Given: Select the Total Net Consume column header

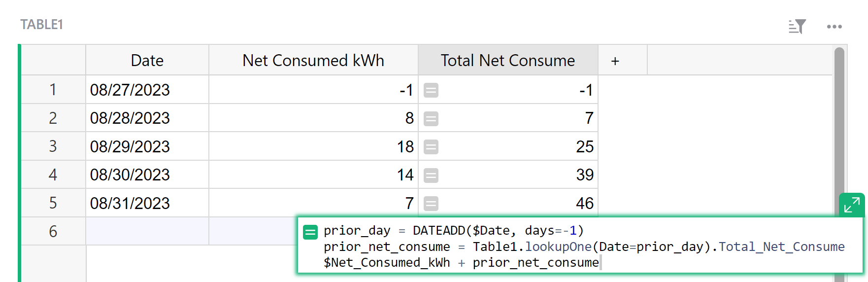Looking at the screenshot, I should [508, 60].
